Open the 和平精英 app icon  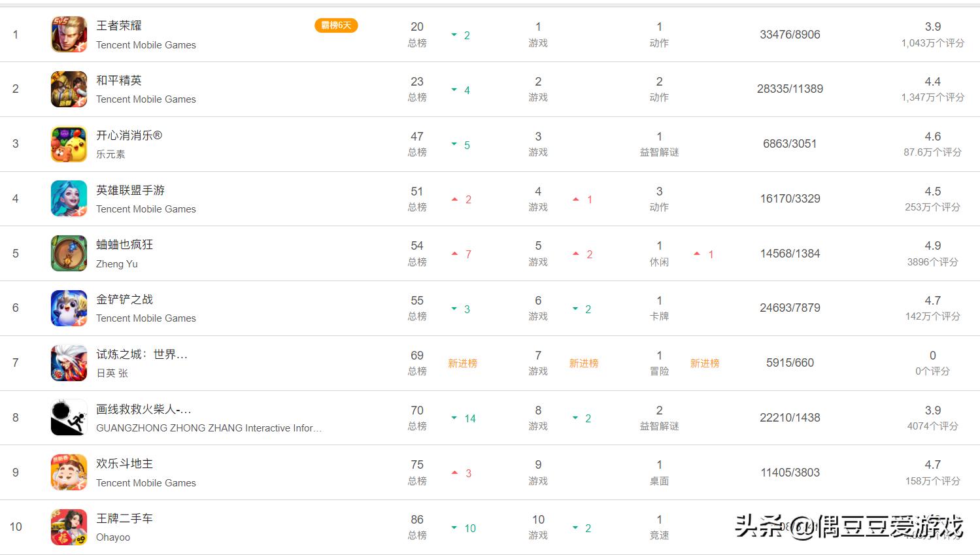pos(69,89)
